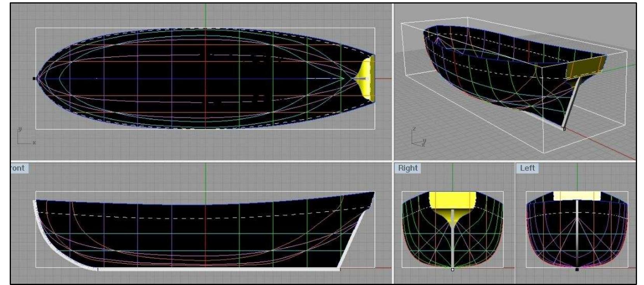Click the Right viewport title label
Viewport: 644px width, 285px height.
click(x=408, y=168)
